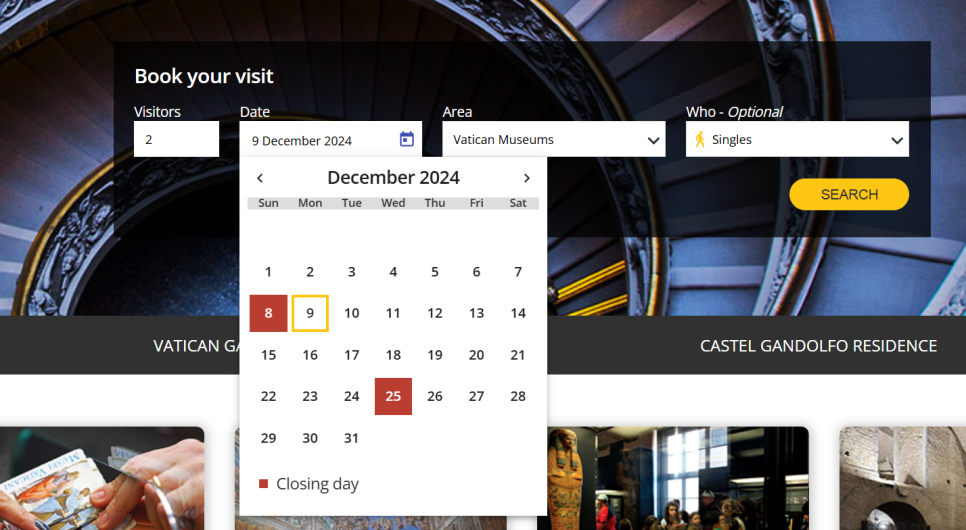Select December 30 in calendar
The width and height of the screenshot is (966, 530).
[x=310, y=438]
